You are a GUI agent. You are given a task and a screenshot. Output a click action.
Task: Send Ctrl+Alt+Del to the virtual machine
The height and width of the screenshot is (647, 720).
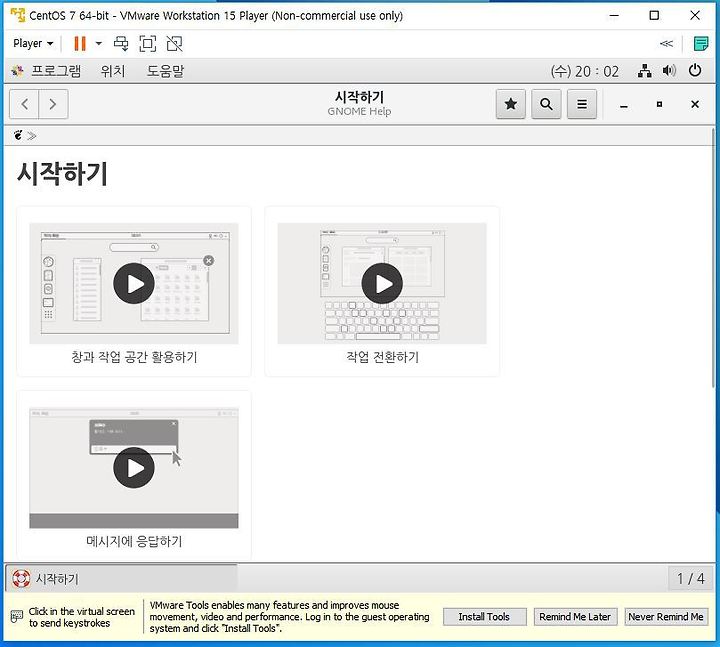121,44
